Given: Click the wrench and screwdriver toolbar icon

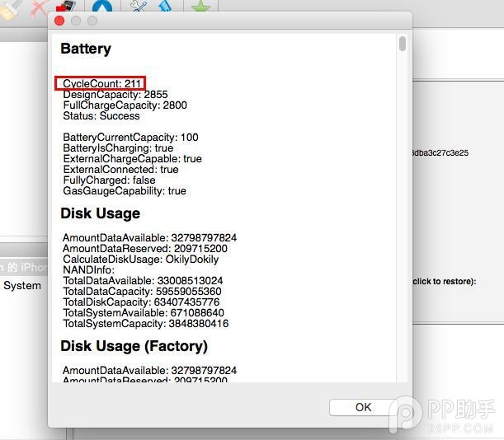Looking at the screenshot, I should [x=139, y=6].
